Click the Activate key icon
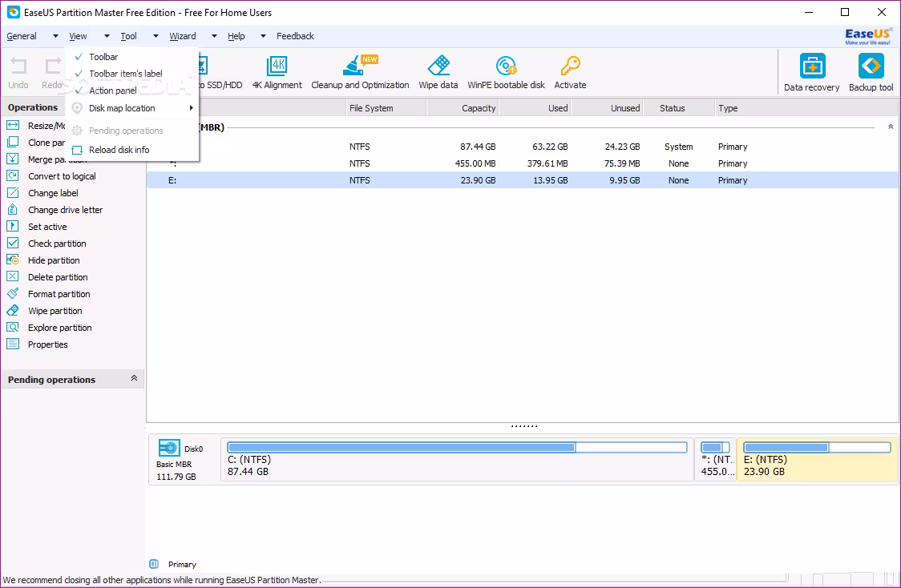This screenshot has width=901, height=588. (x=570, y=66)
